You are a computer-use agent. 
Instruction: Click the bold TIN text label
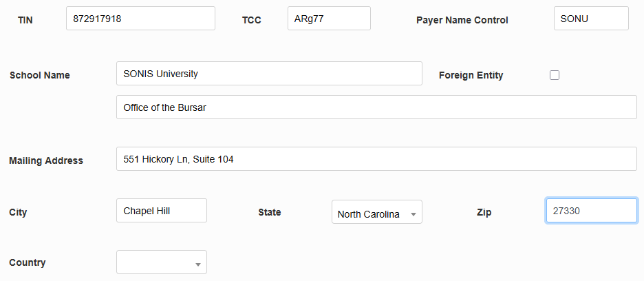[25, 20]
